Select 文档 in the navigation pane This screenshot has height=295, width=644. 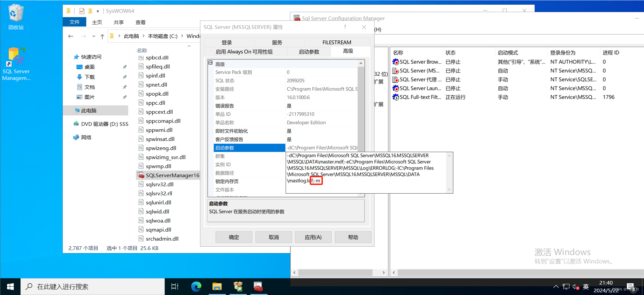[x=89, y=87]
